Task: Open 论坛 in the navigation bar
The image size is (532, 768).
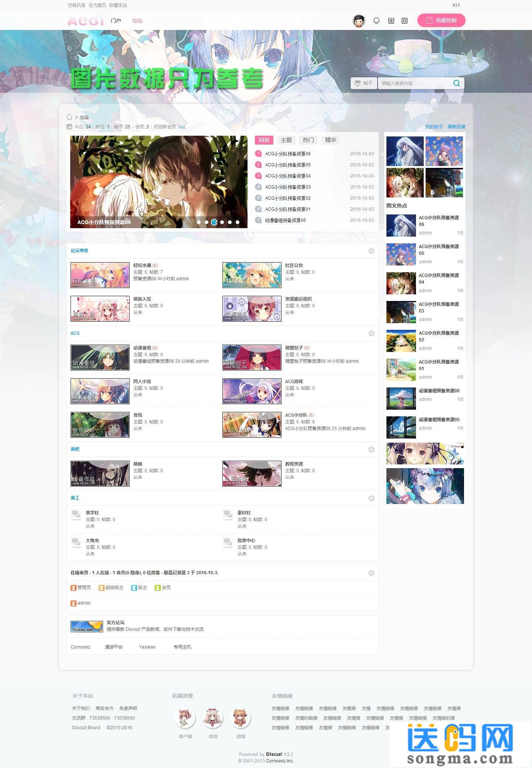Action: coord(137,21)
